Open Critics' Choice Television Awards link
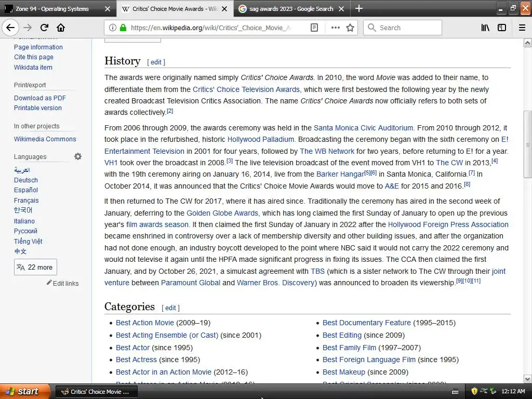 [246, 89]
